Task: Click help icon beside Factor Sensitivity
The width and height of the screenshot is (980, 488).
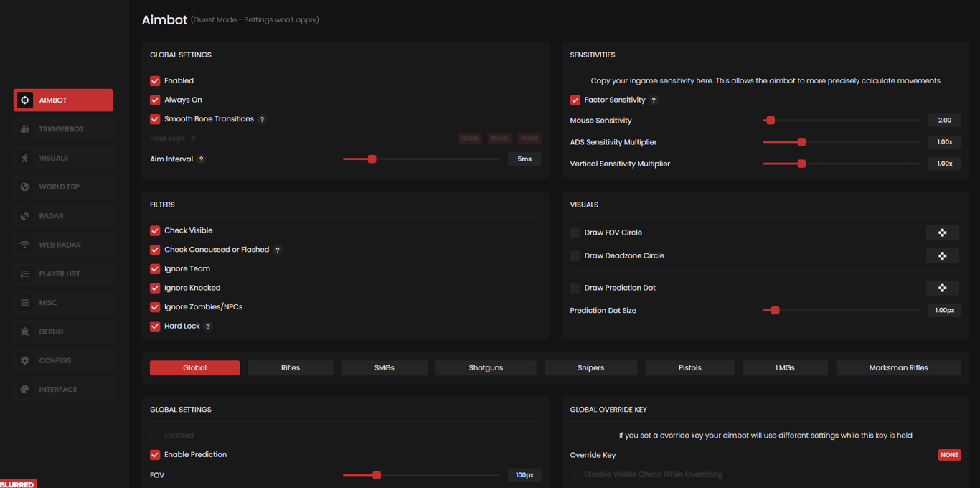Action: (x=654, y=100)
